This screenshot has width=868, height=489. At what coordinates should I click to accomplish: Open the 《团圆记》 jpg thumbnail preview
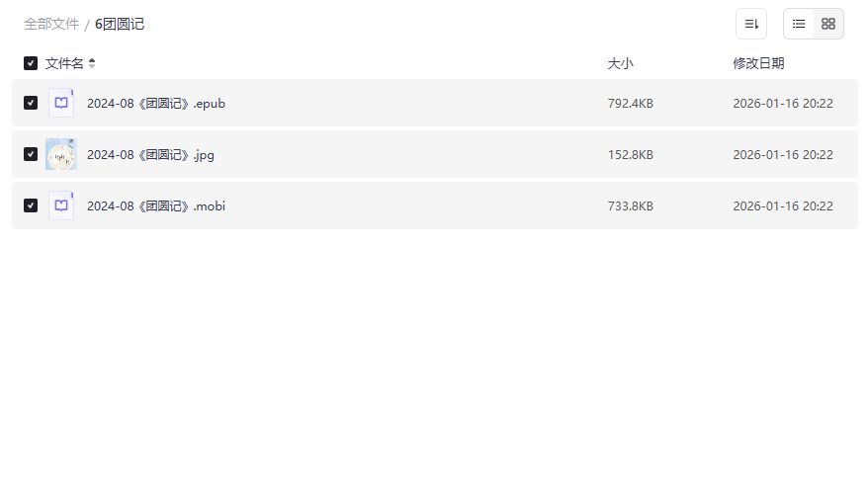coord(61,154)
